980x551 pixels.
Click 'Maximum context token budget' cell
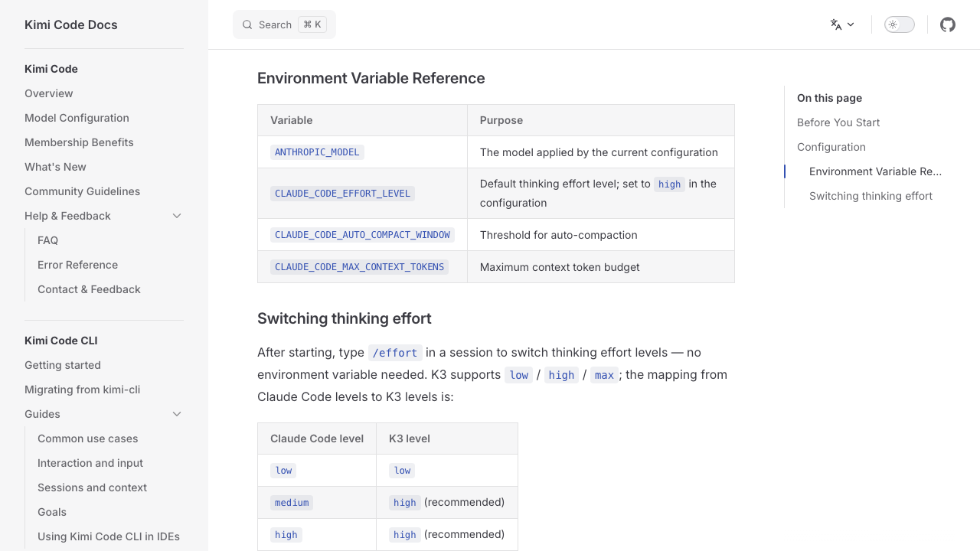point(601,267)
